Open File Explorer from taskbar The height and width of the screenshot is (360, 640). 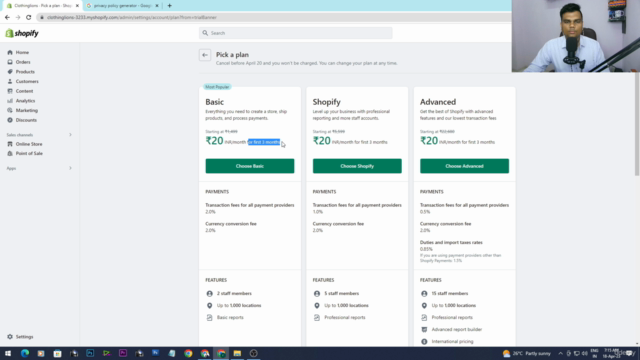coord(237,353)
